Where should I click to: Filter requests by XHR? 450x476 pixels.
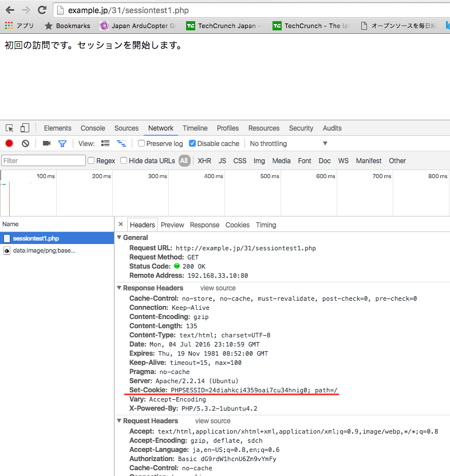[x=204, y=160]
